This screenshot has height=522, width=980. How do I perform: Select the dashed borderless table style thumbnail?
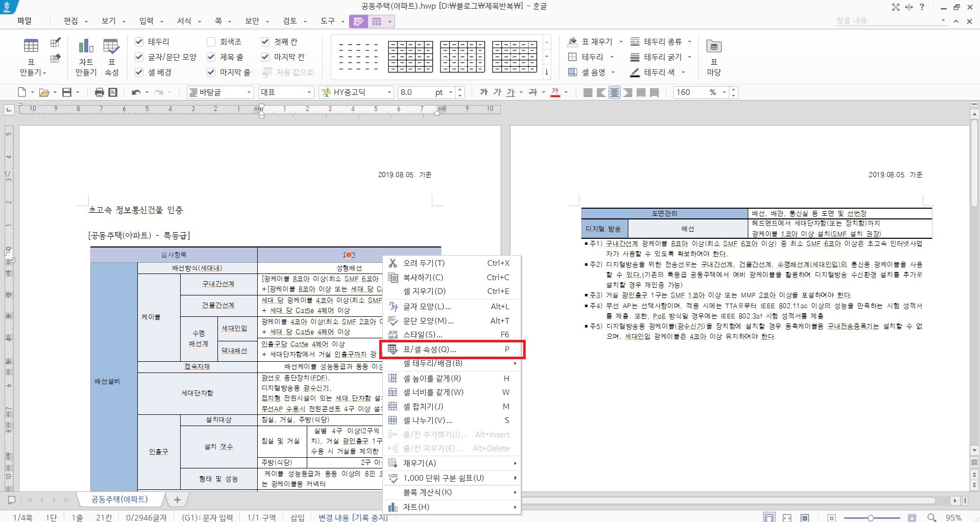click(x=358, y=57)
